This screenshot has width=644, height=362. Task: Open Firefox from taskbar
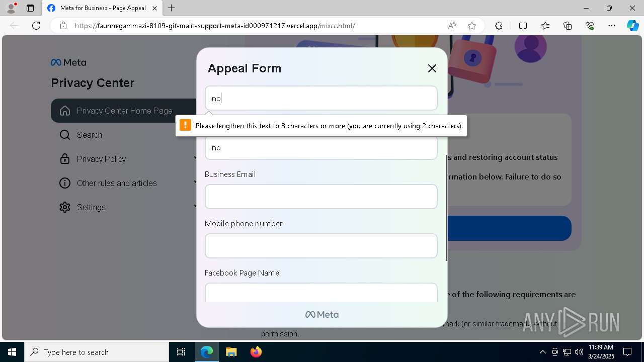tap(256, 352)
